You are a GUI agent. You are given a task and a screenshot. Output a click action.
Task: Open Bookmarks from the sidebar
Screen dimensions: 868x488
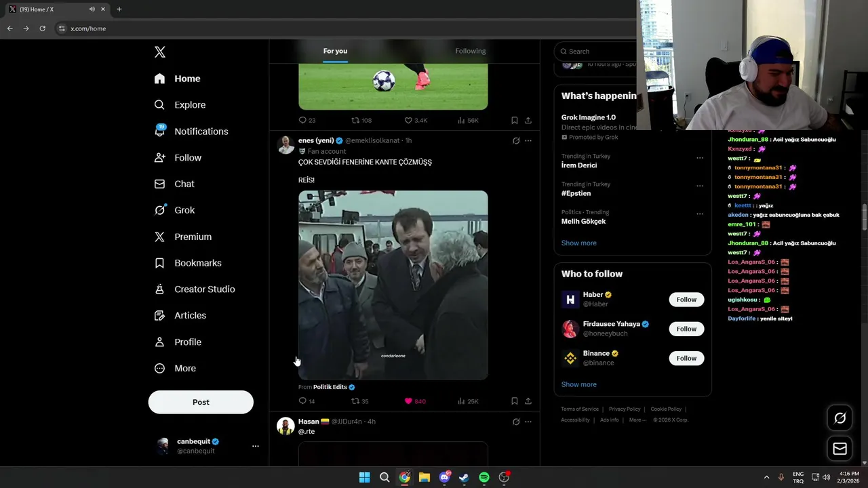189,263
